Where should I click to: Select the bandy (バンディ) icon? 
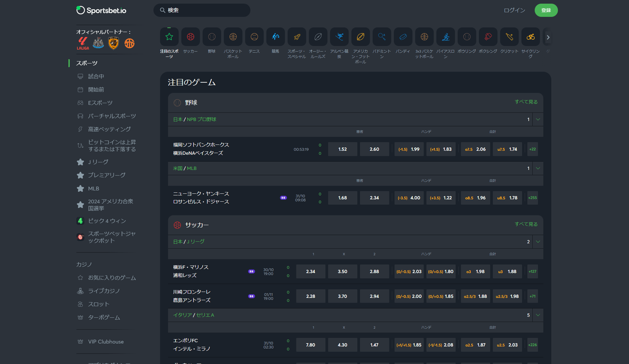403,37
